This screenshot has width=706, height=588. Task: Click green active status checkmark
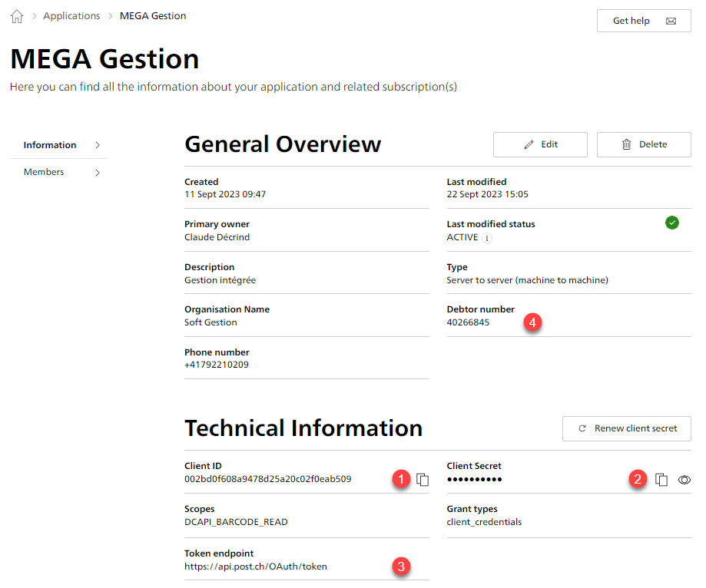[671, 223]
